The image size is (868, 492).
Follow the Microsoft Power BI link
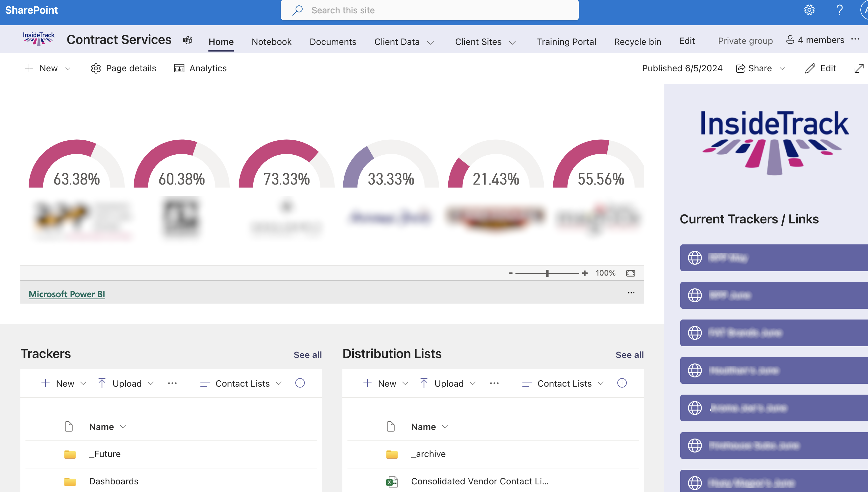67,294
